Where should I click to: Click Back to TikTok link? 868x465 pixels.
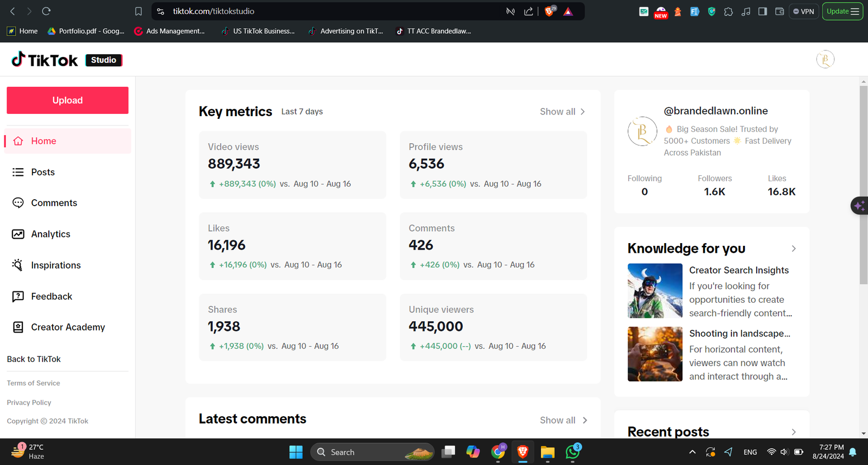(34, 359)
